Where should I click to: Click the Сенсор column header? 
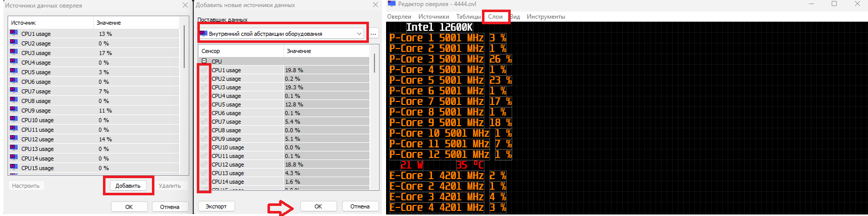[241, 51]
